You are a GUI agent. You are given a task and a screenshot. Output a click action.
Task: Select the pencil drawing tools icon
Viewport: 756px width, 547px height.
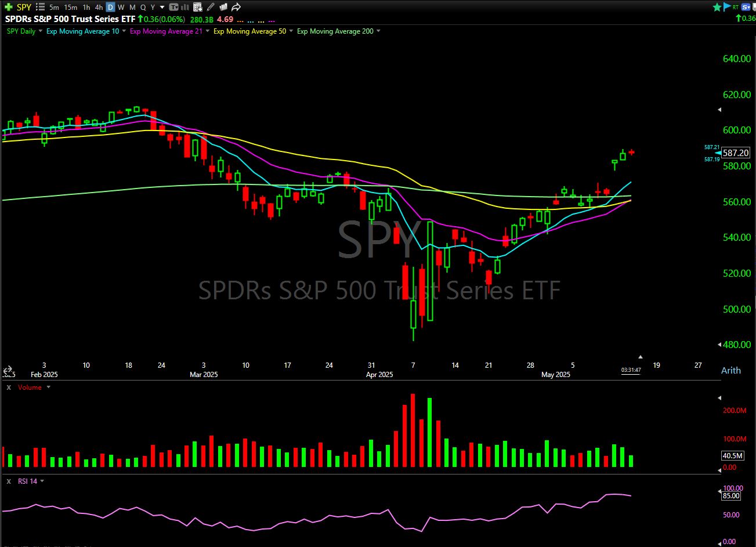[x=210, y=7]
